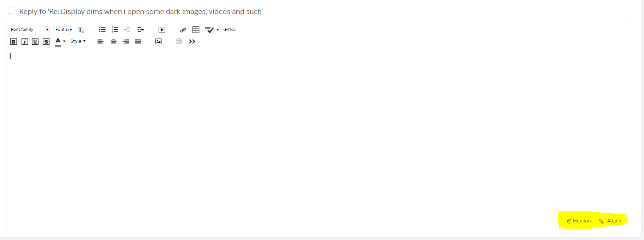This screenshot has width=644, height=240.
Task: Click the insert photo icon
Action: (159, 41)
